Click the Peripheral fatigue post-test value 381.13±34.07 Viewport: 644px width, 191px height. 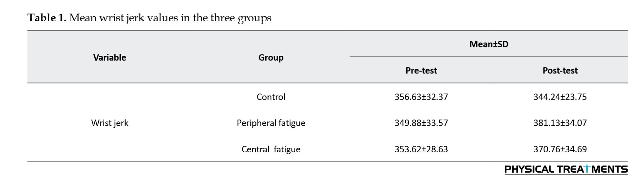coord(560,123)
